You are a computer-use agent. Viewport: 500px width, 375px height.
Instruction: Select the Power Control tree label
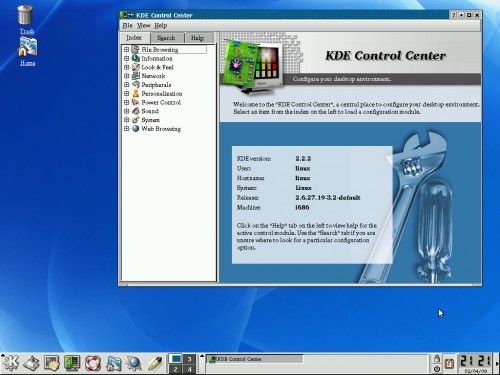point(161,102)
